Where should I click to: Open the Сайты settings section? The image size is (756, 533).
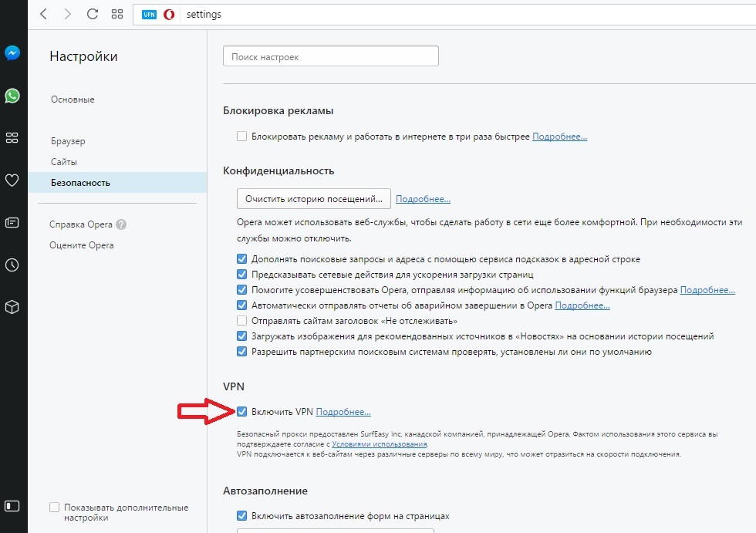(64, 162)
